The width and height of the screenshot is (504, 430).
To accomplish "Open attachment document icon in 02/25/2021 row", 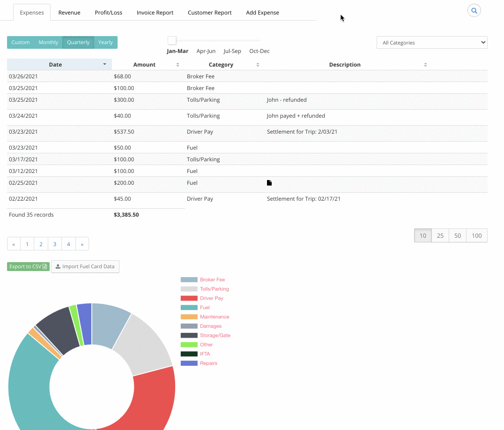I will coord(269,183).
